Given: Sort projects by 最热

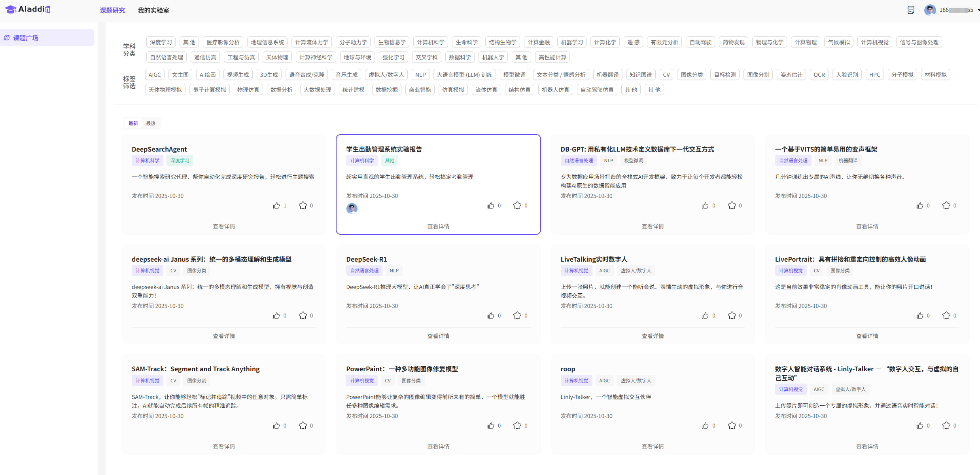Looking at the screenshot, I should [150, 123].
